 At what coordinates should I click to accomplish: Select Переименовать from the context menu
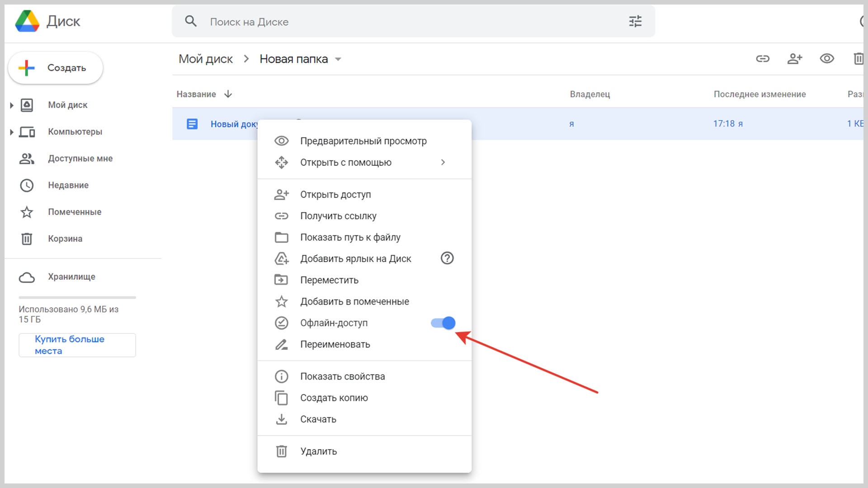[x=335, y=344]
